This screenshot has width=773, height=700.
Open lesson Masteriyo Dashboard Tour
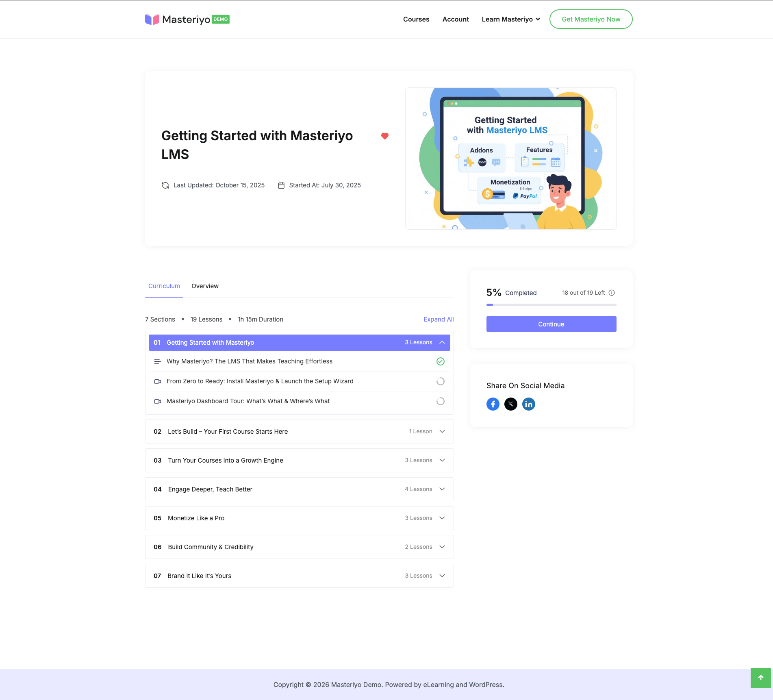248,401
